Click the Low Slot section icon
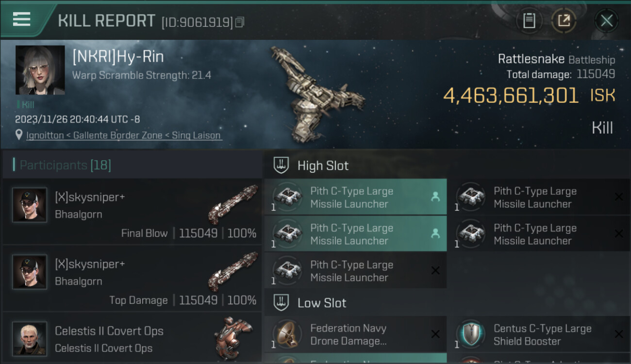 [281, 303]
